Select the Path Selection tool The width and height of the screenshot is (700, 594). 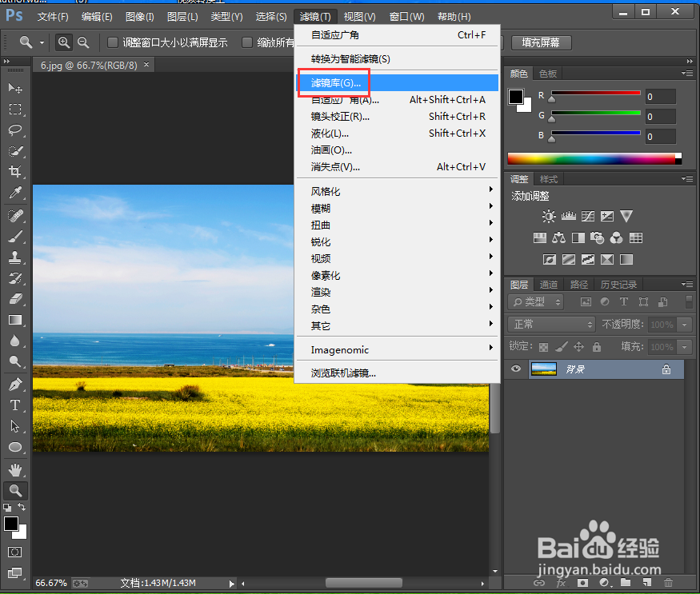[15, 426]
